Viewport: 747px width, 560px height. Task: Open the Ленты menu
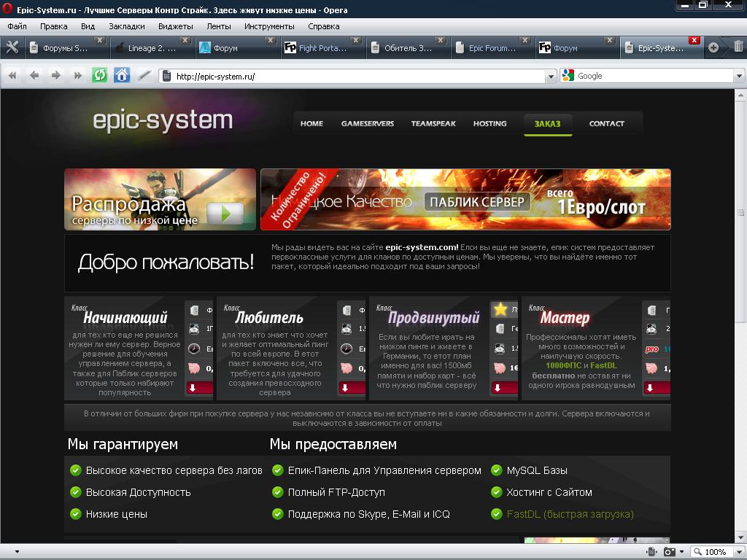tap(219, 26)
